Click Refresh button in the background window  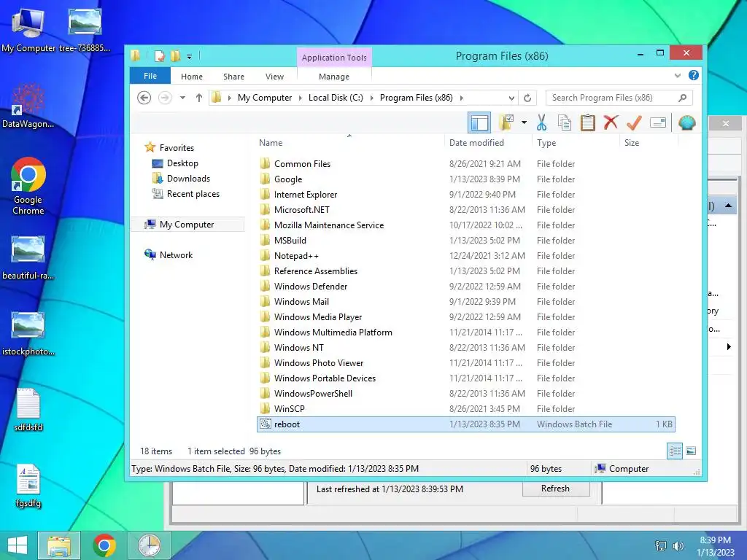pyautogui.click(x=555, y=489)
